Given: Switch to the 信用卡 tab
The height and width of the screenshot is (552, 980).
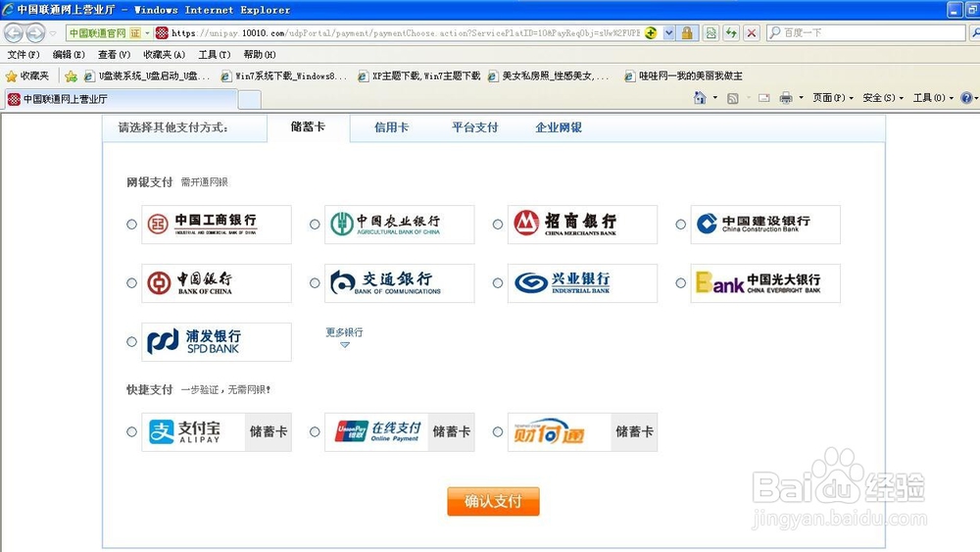Looking at the screenshot, I should 391,127.
